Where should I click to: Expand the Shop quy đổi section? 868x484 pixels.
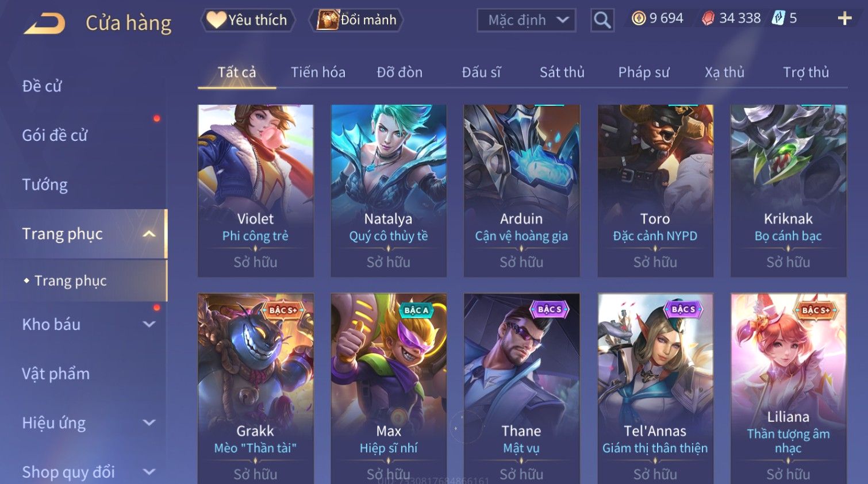149,472
